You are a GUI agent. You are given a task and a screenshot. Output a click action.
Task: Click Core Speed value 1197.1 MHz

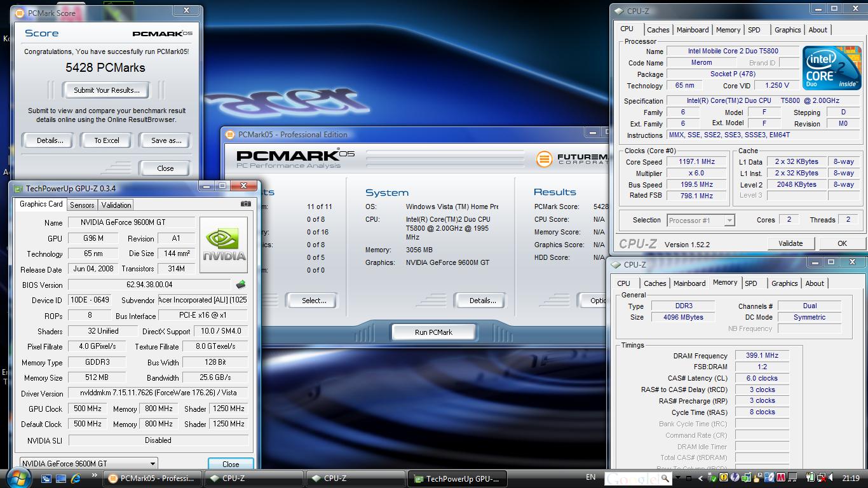point(697,162)
